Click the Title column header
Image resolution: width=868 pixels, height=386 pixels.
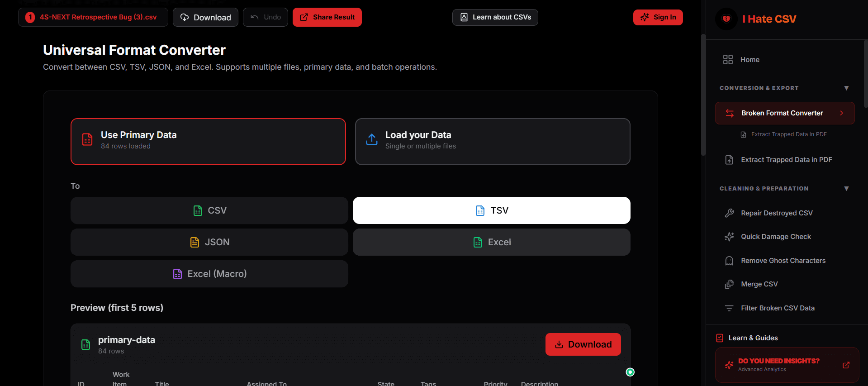click(x=162, y=383)
